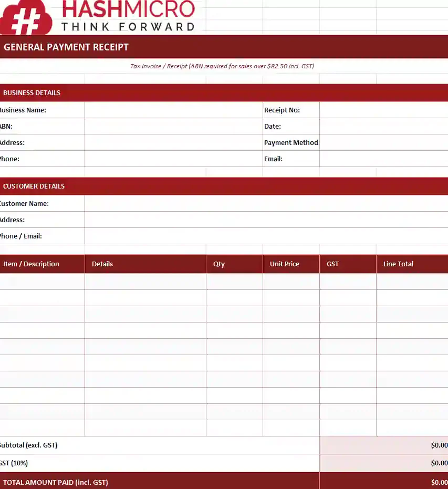448x489 pixels.
Task: Click the TOTAL AMOUNT PAID (incl. GST) label
Action: point(56,483)
